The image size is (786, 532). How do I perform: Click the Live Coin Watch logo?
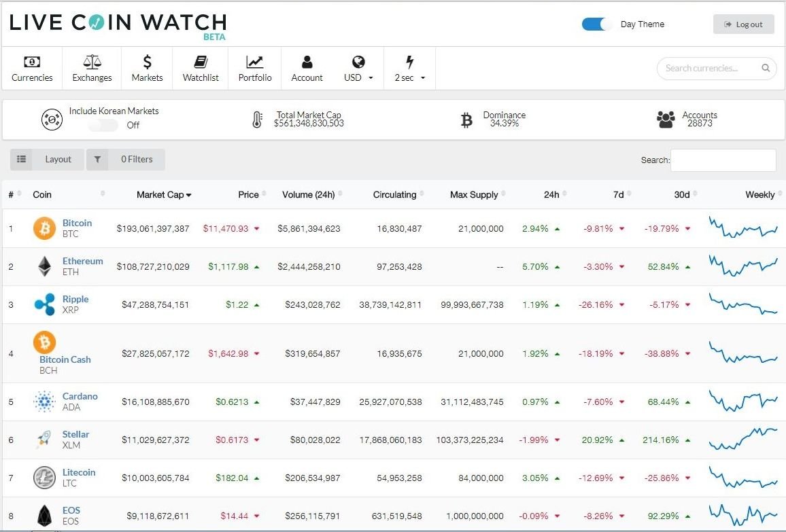click(118, 25)
